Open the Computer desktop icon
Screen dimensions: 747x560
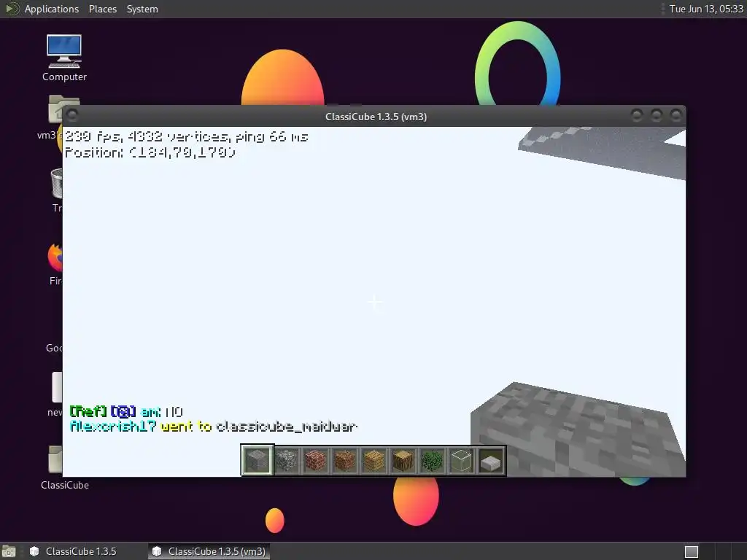click(64, 58)
